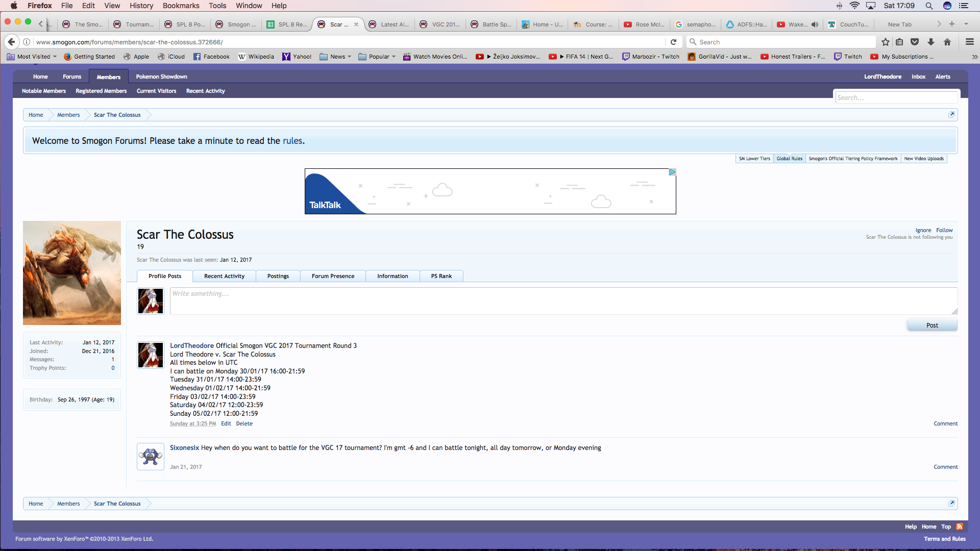Open Firefox downloads arrow icon
980x551 pixels.
pyautogui.click(x=931, y=42)
